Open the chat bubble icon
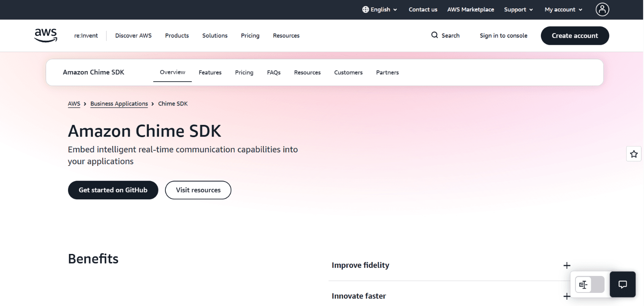644x306 pixels. coord(622,284)
